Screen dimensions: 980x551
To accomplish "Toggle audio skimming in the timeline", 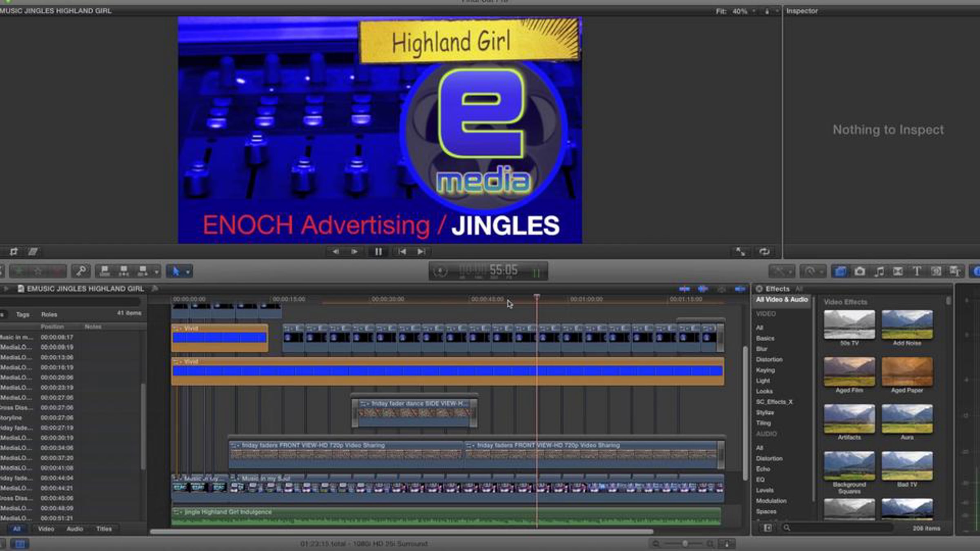I will (703, 289).
